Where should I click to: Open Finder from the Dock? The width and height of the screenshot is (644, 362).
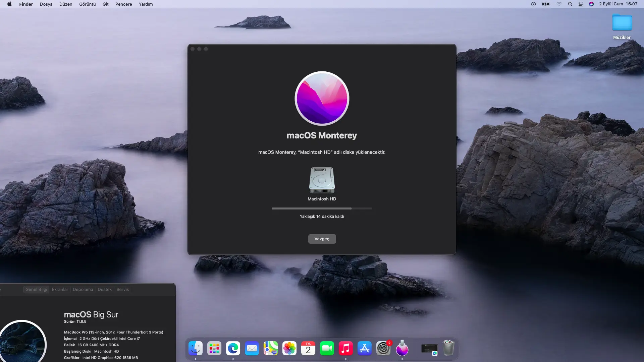(196, 349)
